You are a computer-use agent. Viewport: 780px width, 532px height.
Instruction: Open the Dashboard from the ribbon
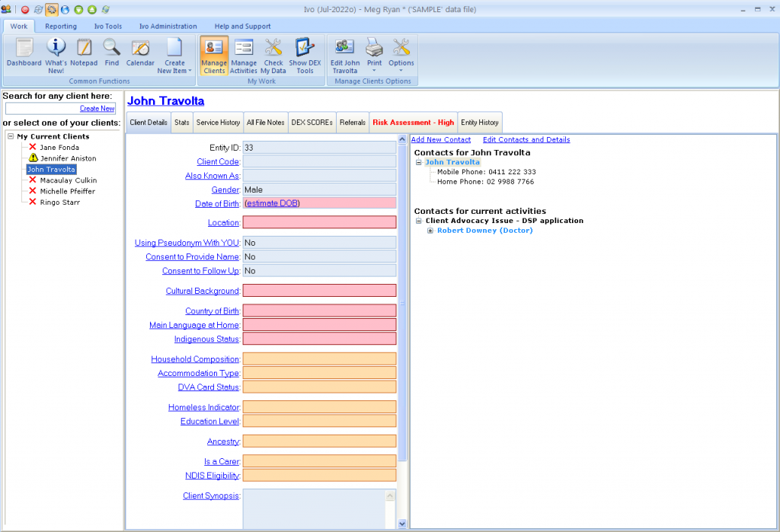coord(24,53)
